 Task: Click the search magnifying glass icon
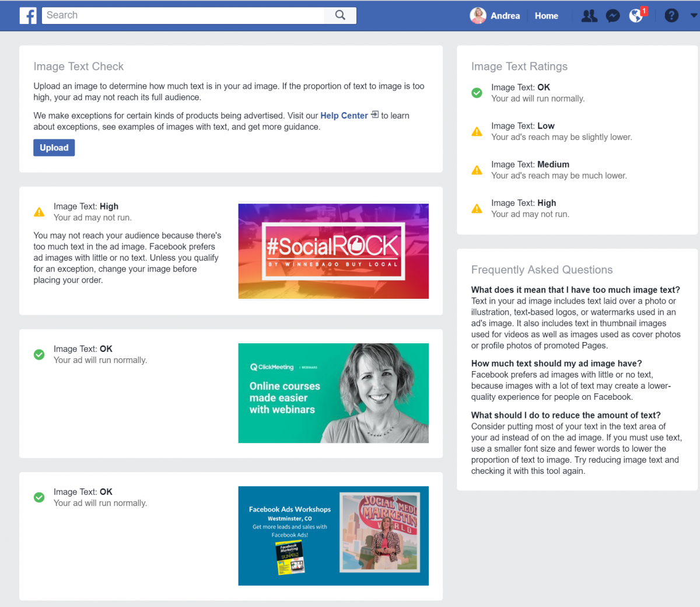340,15
